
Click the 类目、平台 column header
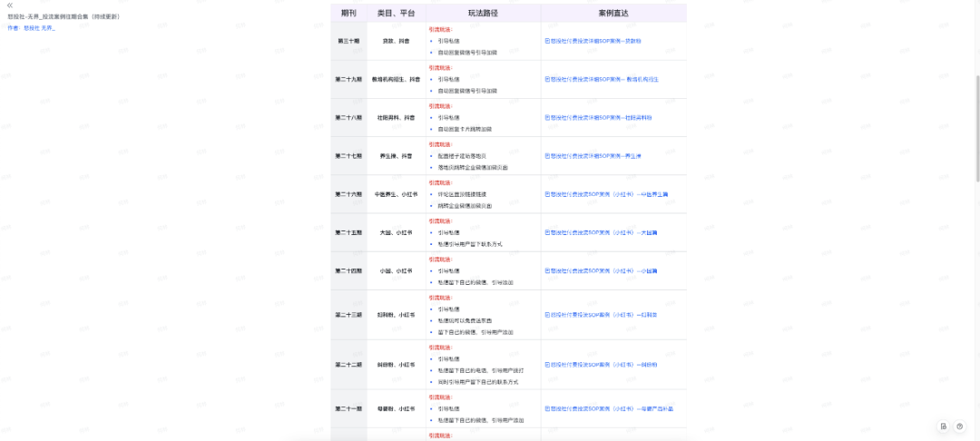click(x=397, y=13)
